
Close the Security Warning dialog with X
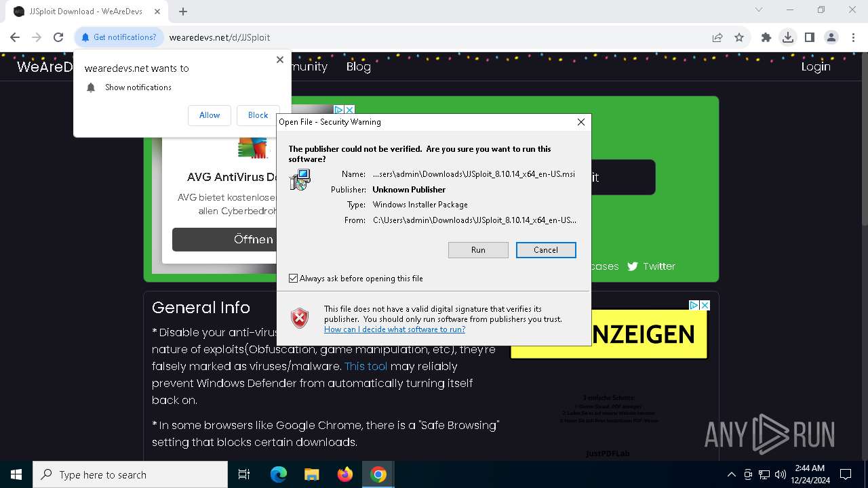click(580, 122)
